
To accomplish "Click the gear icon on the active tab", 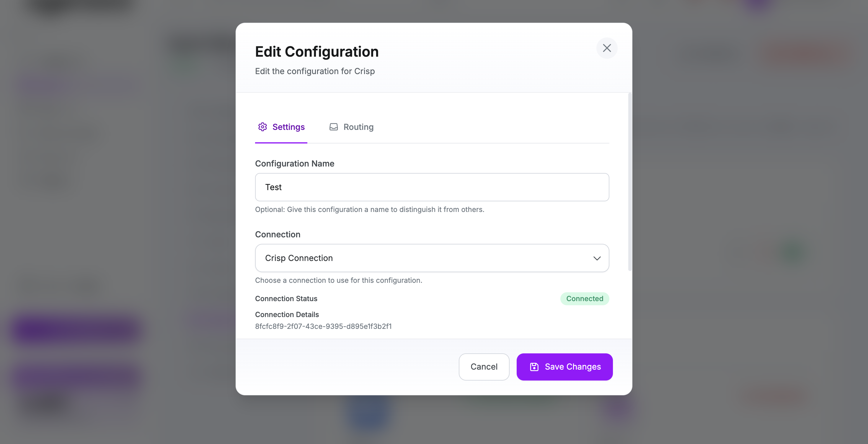I will [263, 127].
